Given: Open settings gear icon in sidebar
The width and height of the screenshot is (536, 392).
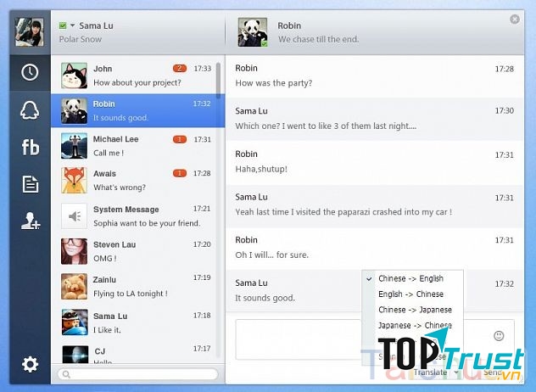Looking at the screenshot, I should click(30, 364).
